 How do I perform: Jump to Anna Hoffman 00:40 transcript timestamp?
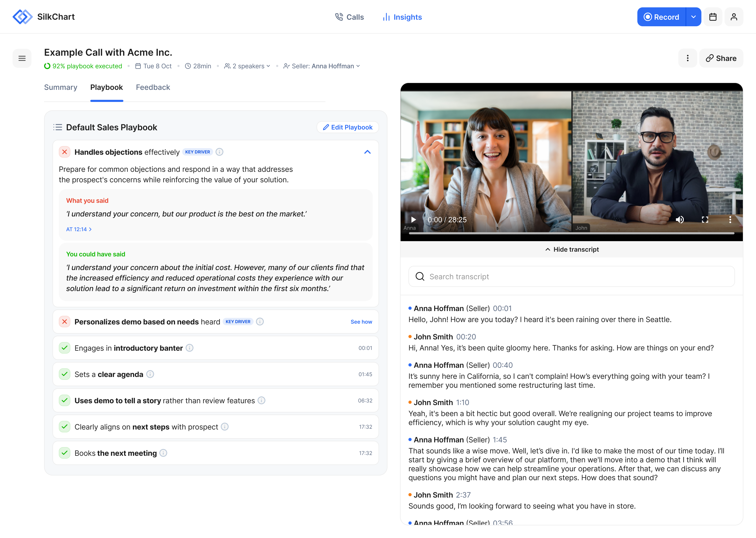(502, 365)
